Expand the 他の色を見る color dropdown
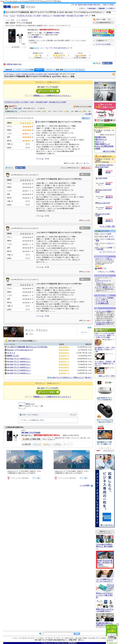The width and height of the screenshot is (119, 644). (15, 47)
